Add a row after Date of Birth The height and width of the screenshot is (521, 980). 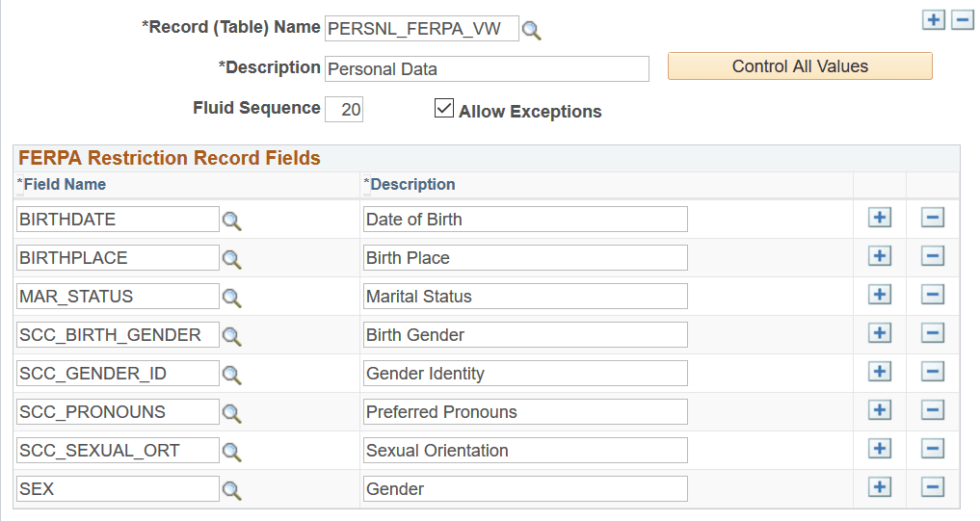(879, 219)
